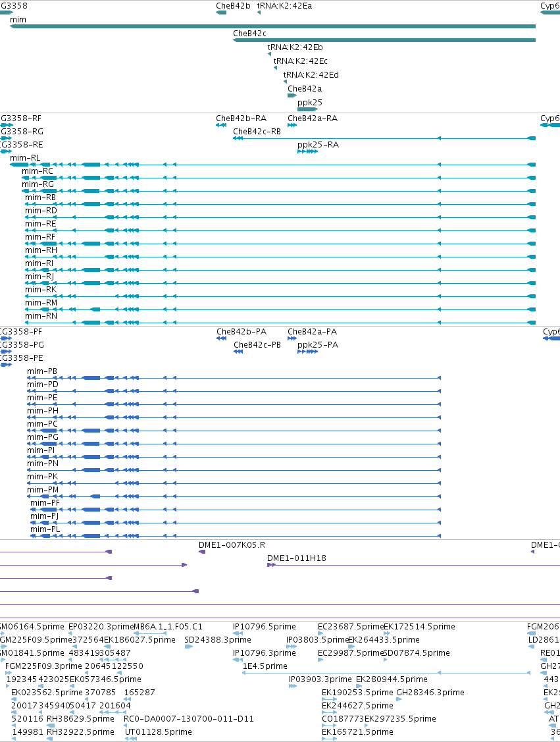
Task: Select the mim-PD protein label
Action: [43, 384]
